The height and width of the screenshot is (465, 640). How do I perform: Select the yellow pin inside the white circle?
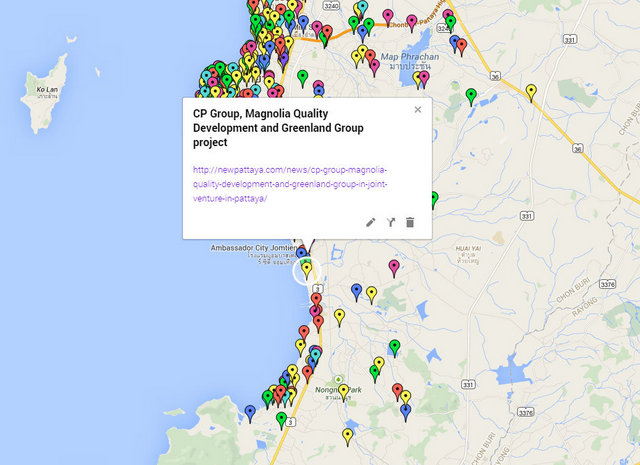307,270
